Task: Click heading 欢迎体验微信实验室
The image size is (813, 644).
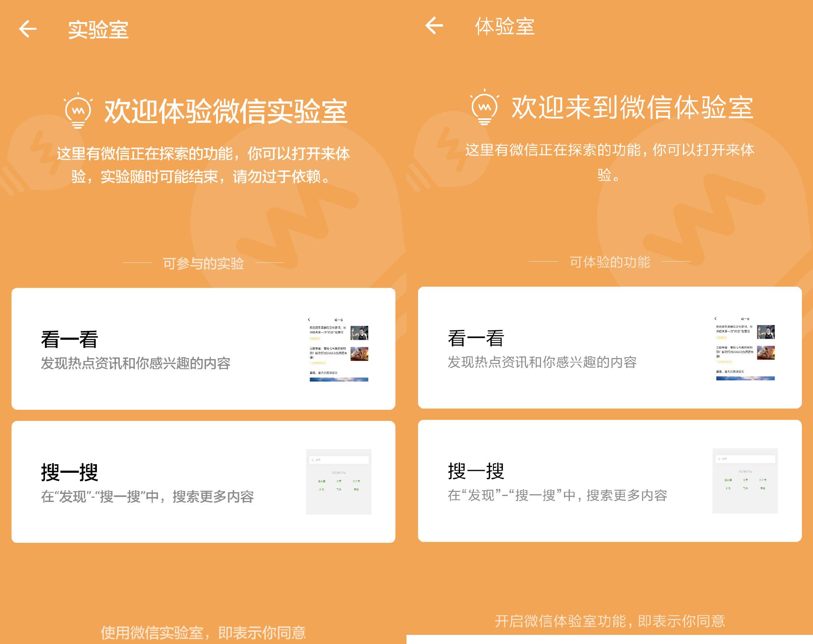Action: [x=226, y=111]
